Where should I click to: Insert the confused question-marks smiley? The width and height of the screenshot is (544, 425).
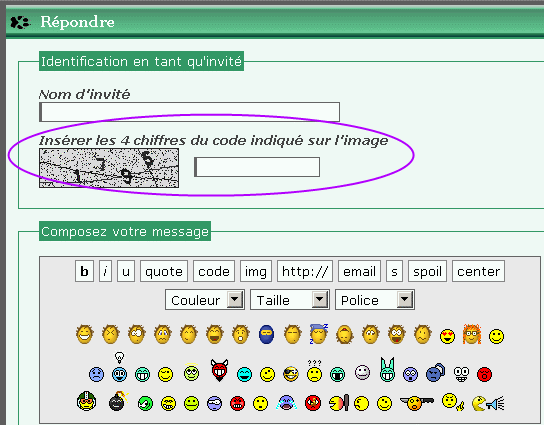coord(314,371)
